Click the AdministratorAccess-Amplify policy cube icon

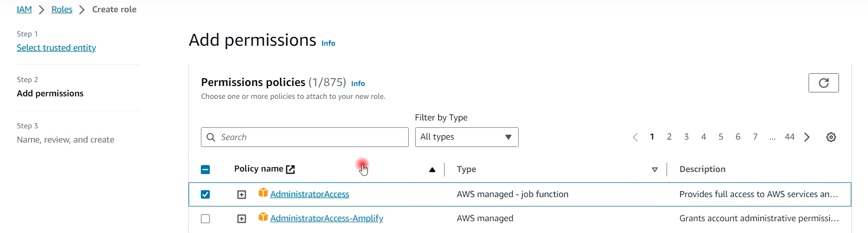pos(263,217)
